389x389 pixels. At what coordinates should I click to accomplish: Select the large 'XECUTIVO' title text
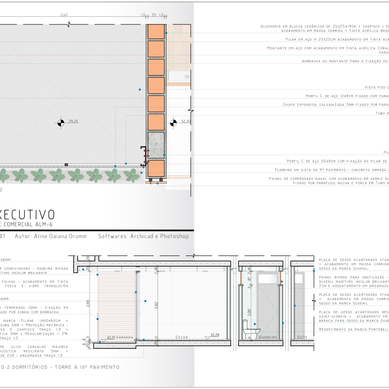(27, 214)
